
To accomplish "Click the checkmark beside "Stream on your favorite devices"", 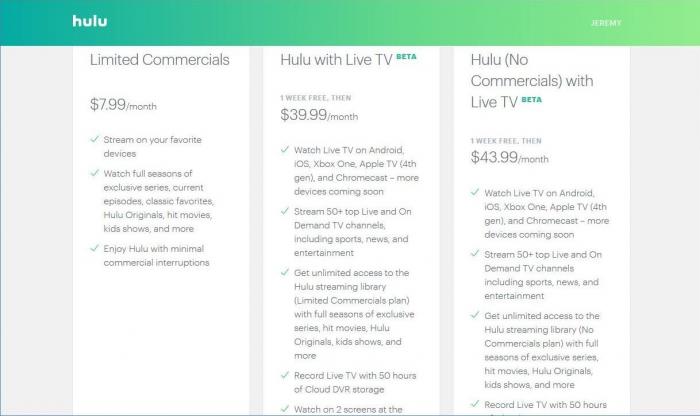I will (x=94, y=140).
